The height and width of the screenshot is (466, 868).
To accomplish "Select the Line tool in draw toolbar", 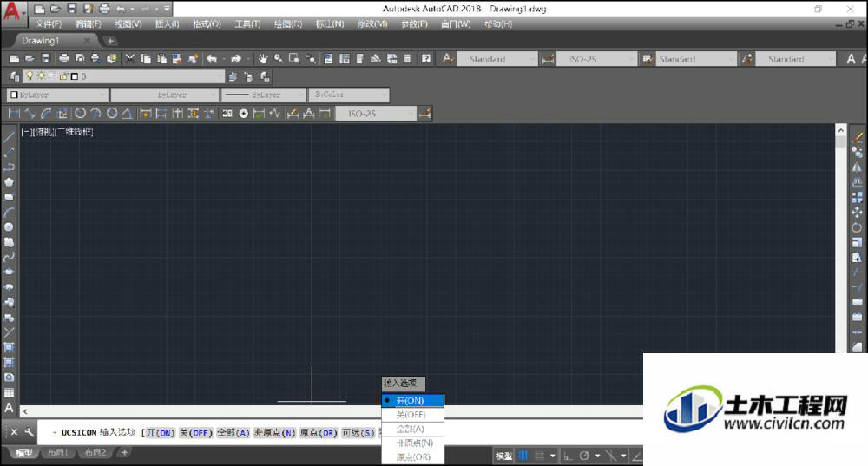I will tap(9, 137).
